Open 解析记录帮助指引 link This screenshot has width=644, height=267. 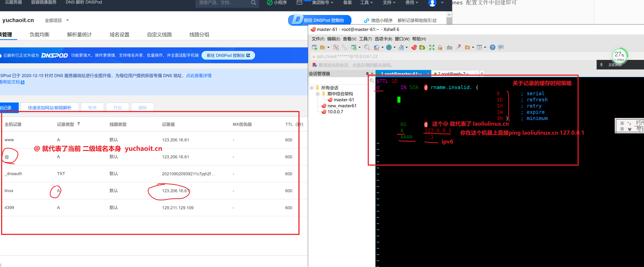tap(417, 20)
